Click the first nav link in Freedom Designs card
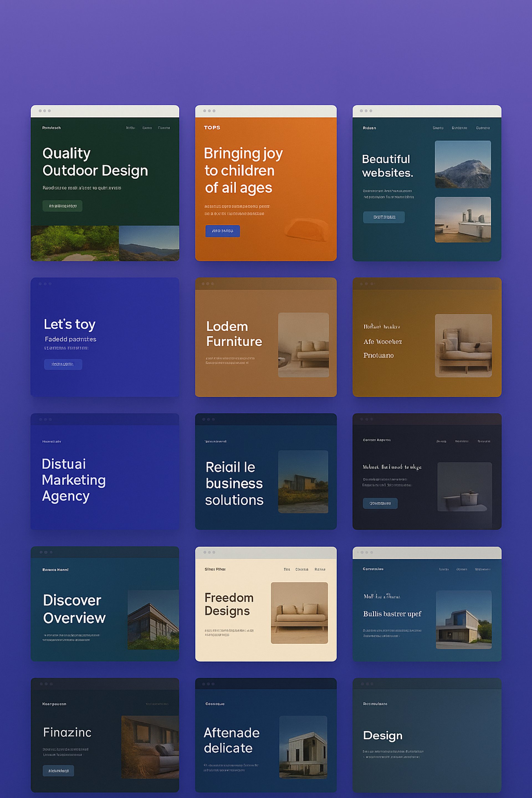532x798 pixels. [x=287, y=569]
